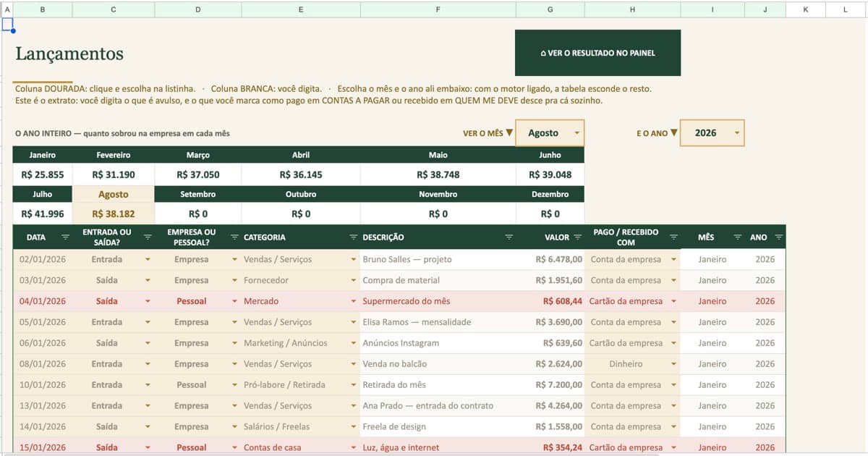Viewport: 868px width, 456px height.
Task: Click the R$ 7.200,00 value cell
Action: coord(550,385)
